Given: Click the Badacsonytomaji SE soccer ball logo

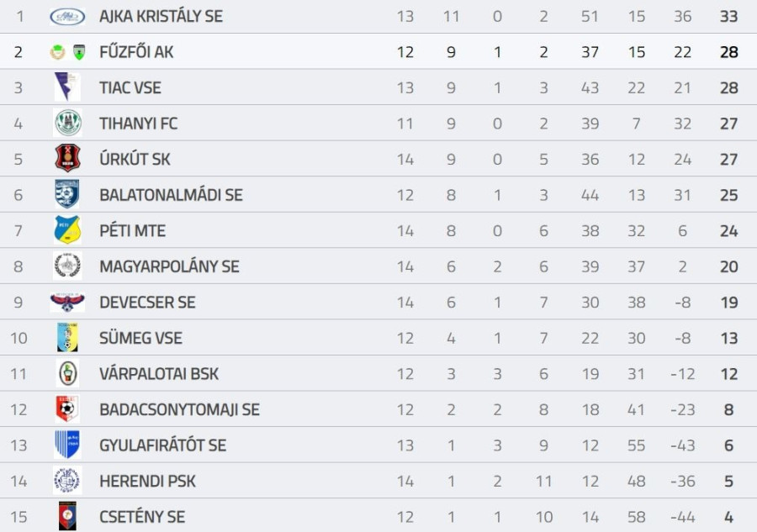Looking at the screenshot, I should click(67, 409).
